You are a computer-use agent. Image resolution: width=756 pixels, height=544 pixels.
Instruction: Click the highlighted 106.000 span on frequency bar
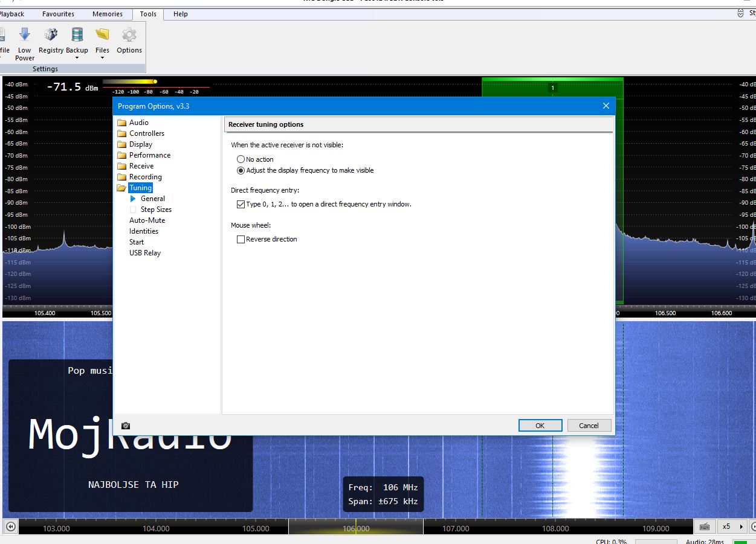click(x=355, y=528)
